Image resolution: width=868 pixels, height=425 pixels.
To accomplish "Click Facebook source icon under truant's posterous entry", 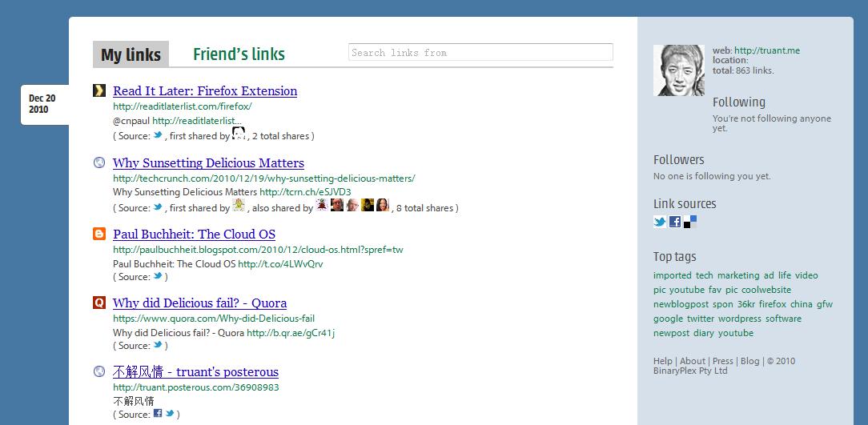I will pos(158,413).
